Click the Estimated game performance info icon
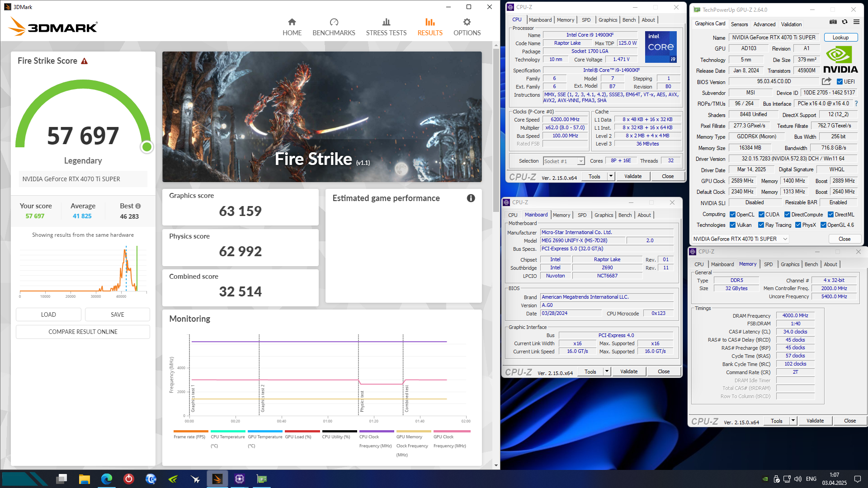The height and width of the screenshot is (488, 868). tap(471, 198)
